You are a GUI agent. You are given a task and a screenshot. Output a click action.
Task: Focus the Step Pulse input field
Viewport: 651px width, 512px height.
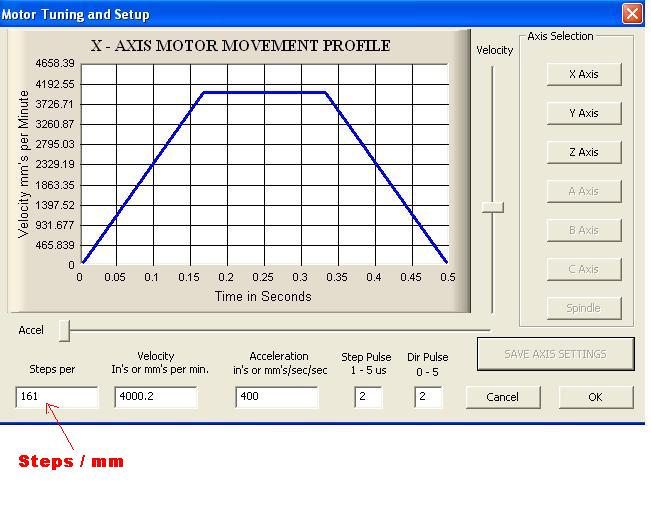(368, 397)
